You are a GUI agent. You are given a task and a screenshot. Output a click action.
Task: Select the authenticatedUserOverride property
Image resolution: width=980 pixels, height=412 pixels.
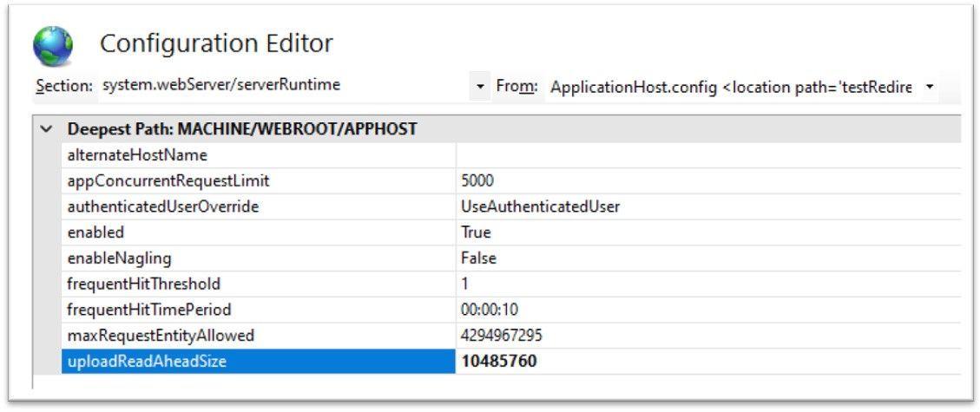163,206
